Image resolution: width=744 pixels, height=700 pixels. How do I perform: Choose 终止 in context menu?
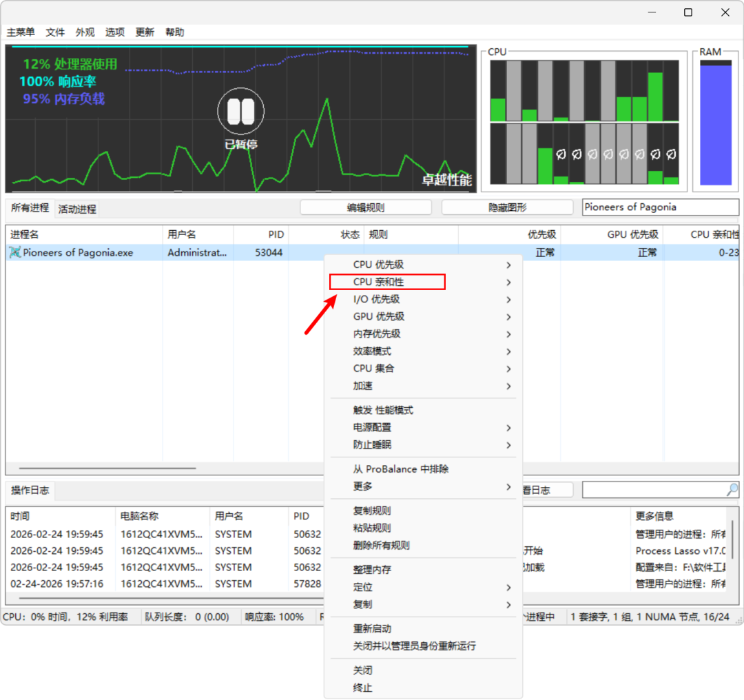(423, 688)
